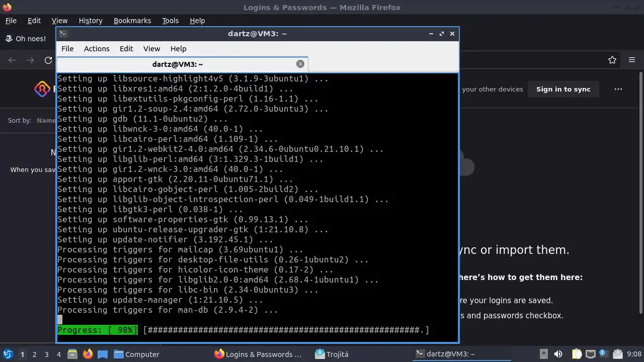This screenshot has width=644, height=362.
Task: Open the Firefox File menu
Action: [x=11, y=21]
